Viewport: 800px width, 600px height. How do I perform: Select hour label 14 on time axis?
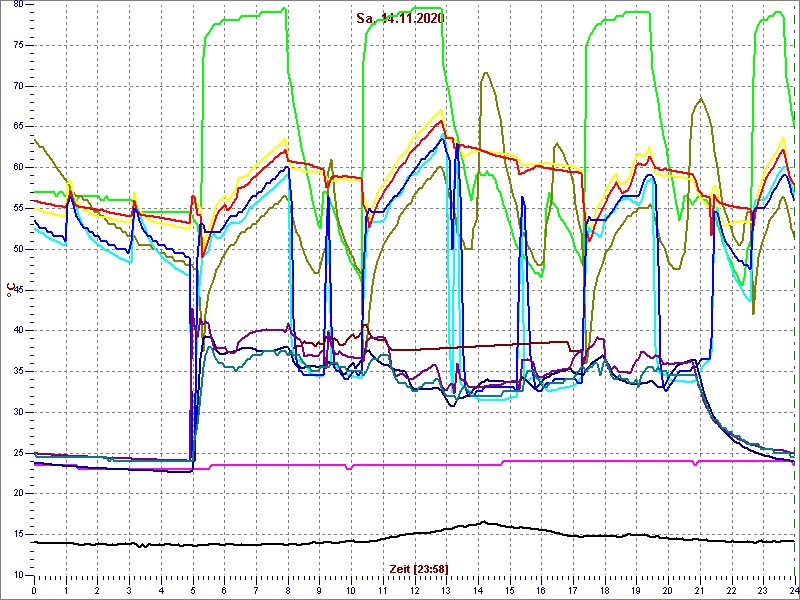click(x=478, y=590)
